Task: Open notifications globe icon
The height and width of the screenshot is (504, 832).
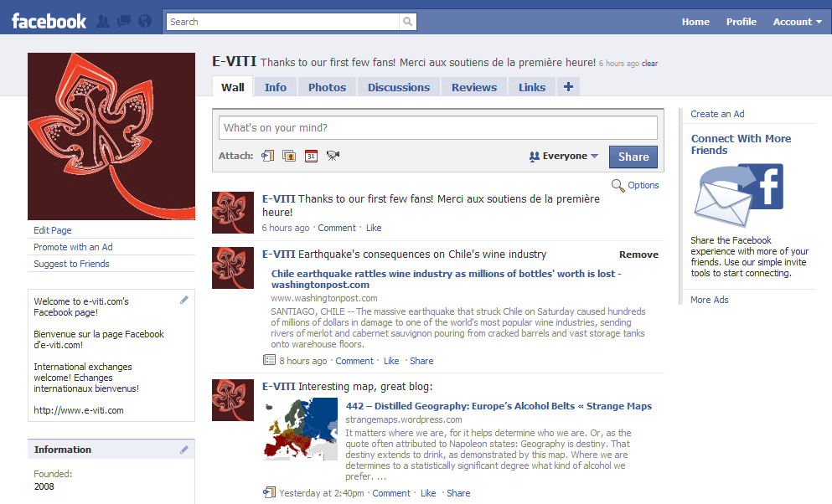Action: pyautogui.click(x=145, y=21)
